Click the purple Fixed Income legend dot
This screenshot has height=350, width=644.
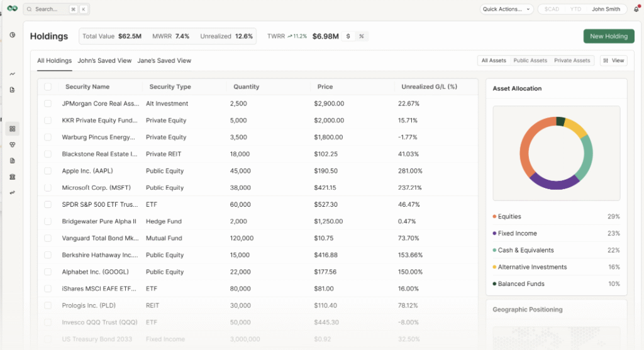[494, 233]
